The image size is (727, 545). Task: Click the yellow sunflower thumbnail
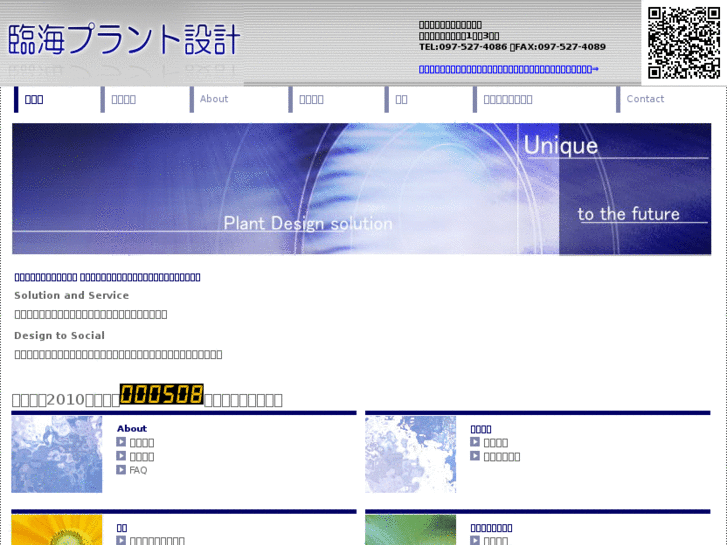(57, 530)
